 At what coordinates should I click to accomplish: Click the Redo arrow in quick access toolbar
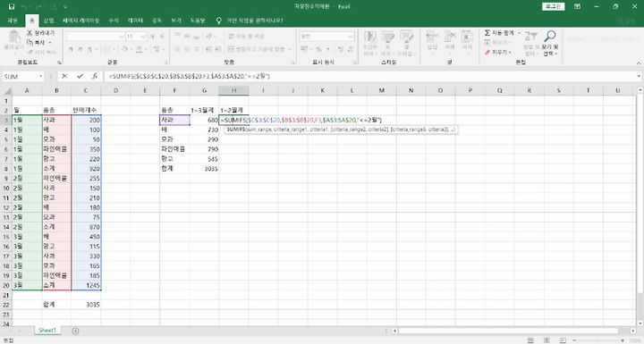[39, 6]
